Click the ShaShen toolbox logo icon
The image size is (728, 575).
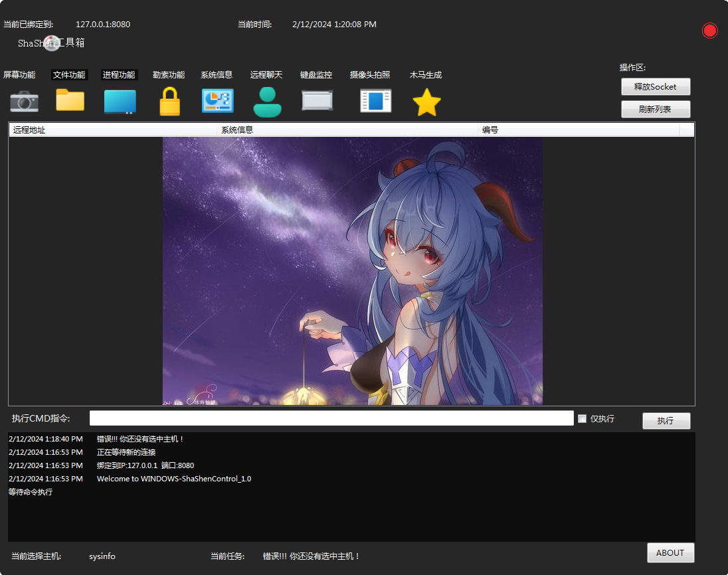[x=52, y=43]
